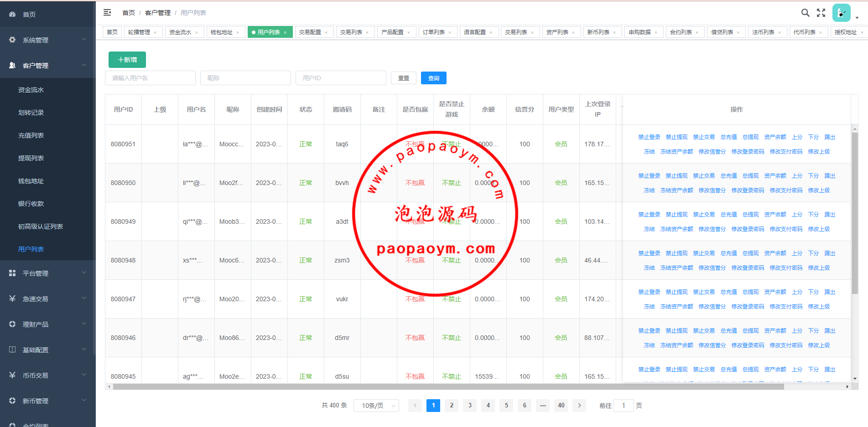Open the user avatar menu
Image resolution: width=868 pixels, height=427 pixels.
pyautogui.click(x=841, y=13)
